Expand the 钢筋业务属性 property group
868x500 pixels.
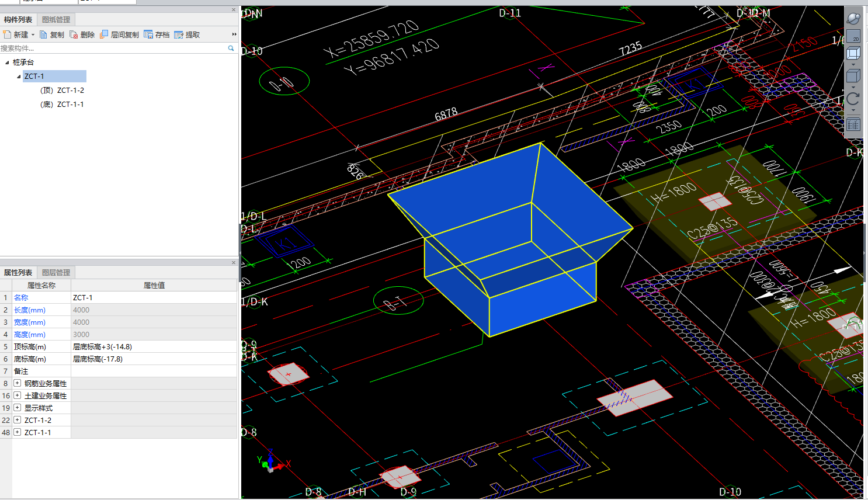pos(18,383)
